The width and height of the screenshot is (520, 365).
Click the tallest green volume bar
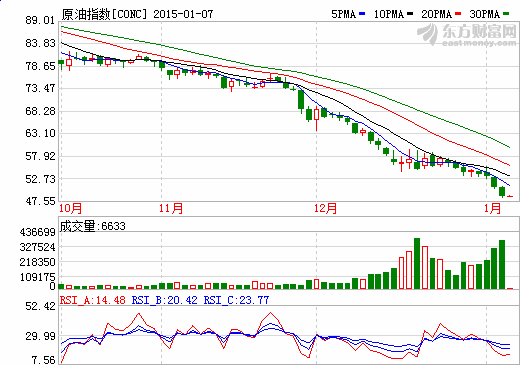coord(417,263)
